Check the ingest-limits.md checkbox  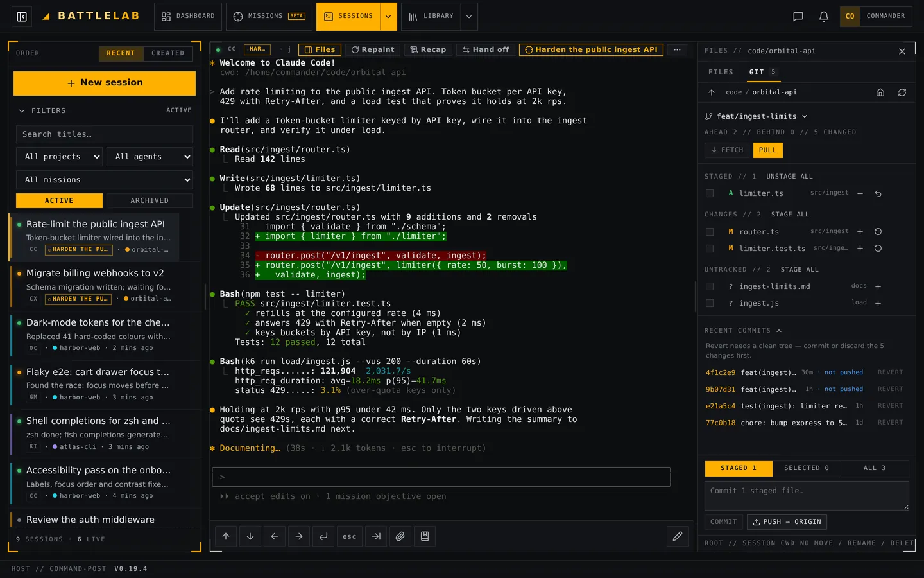710,286
